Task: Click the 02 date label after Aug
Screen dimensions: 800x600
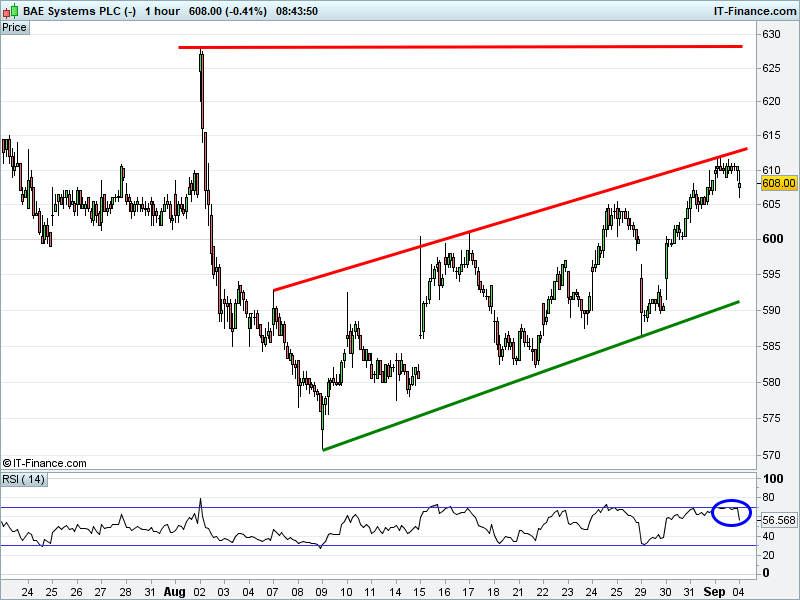Action: [199, 592]
